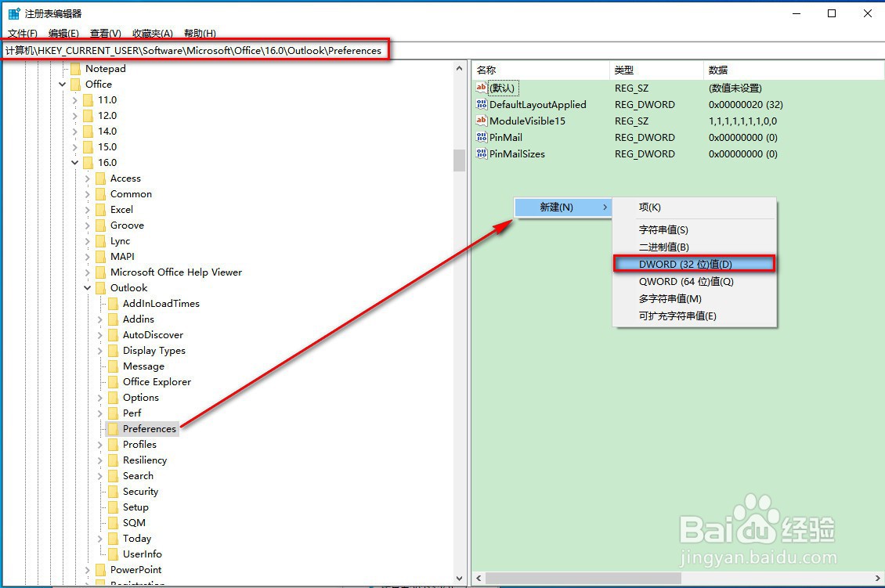The width and height of the screenshot is (885, 588).
Task: Choose 字符串值(S) from the submenu
Action: coord(694,229)
